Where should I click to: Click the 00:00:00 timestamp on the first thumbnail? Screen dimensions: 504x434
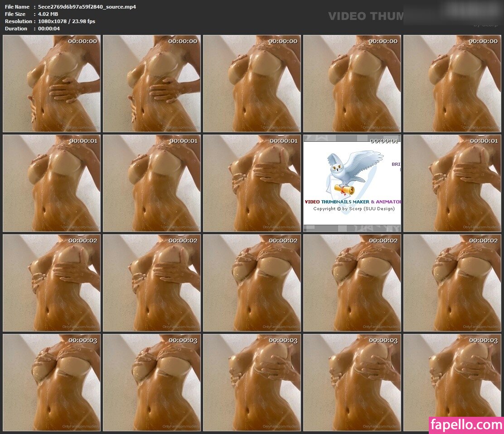pyautogui.click(x=82, y=41)
